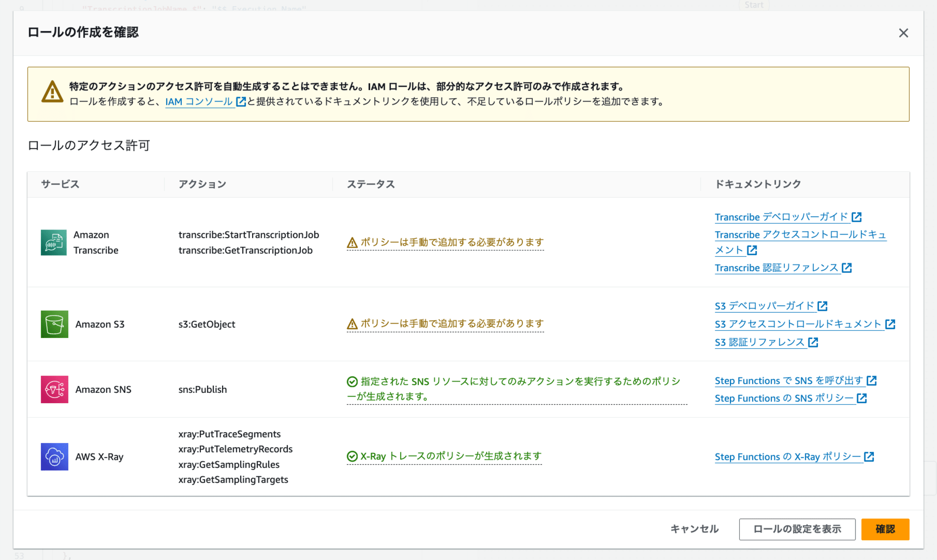Click transcribe:GetTranscriptionJob action text

click(x=245, y=250)
